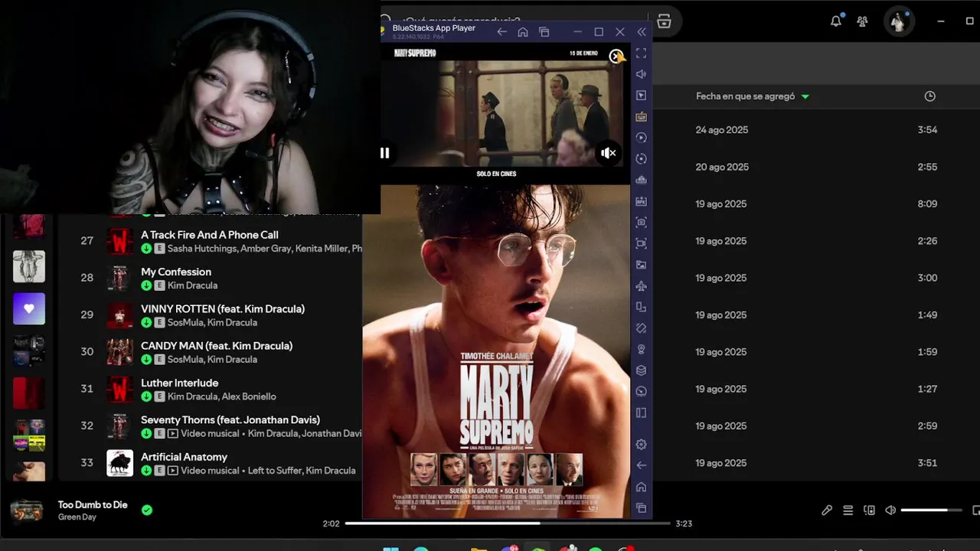Open Kim Dracula artist link under My Confession
980x551 pixels.
[x=192, y=285]
